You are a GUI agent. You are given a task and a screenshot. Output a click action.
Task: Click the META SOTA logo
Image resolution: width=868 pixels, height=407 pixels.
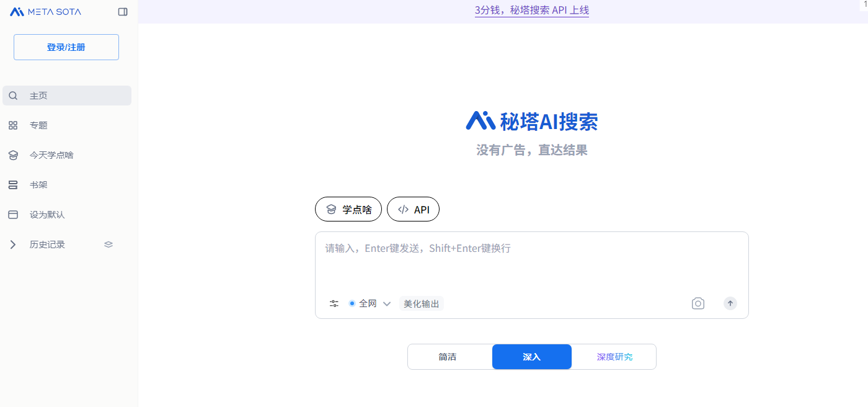coord(45,11)
